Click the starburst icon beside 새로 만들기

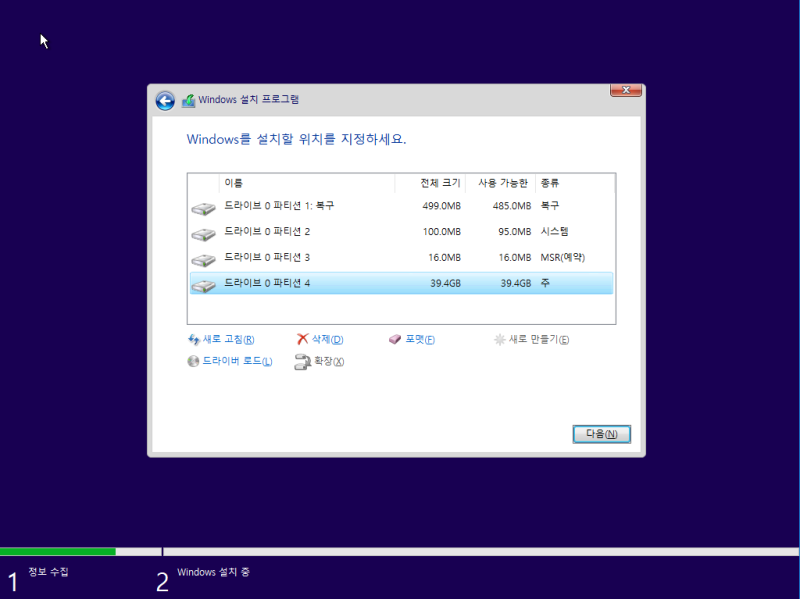(499, 339)
